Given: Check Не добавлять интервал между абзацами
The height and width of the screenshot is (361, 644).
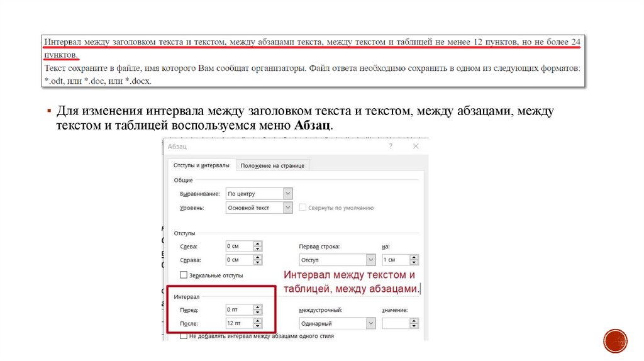Looking at the screenshot, I should click(x=184, y=336).
